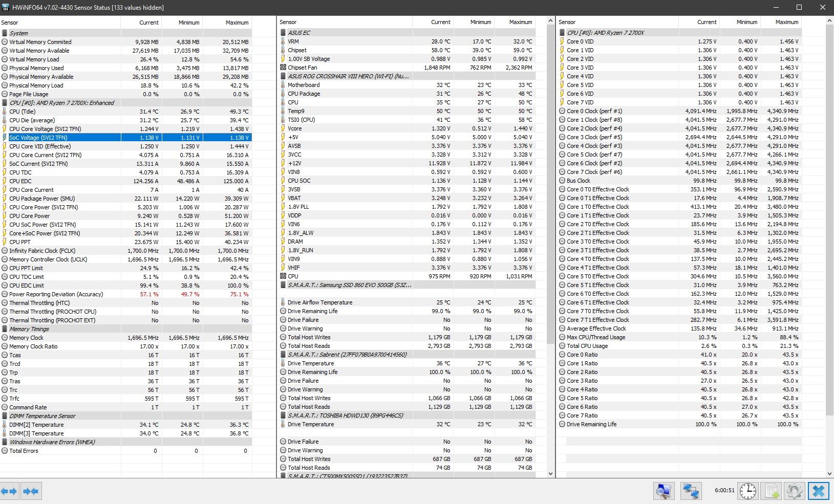Select the TSI0 (CPU) row

click(x=407, y=120)
